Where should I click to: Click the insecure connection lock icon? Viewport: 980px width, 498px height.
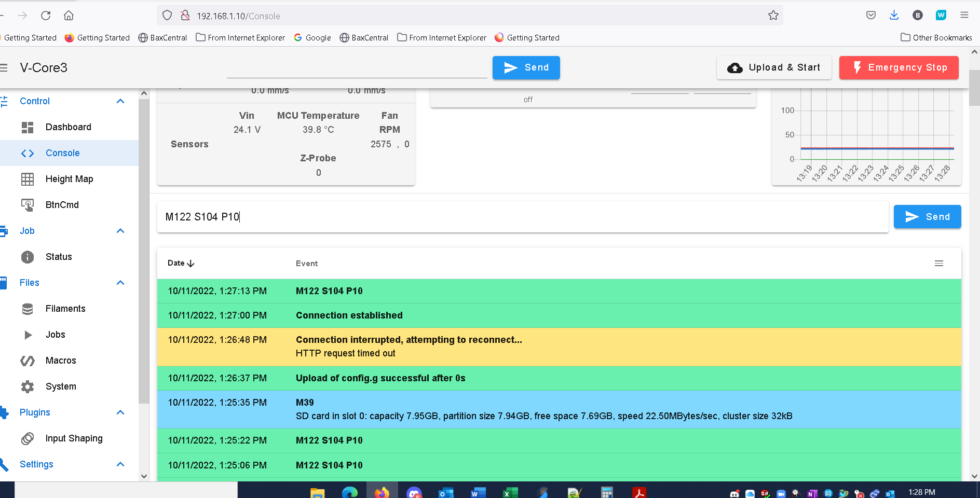185,16
